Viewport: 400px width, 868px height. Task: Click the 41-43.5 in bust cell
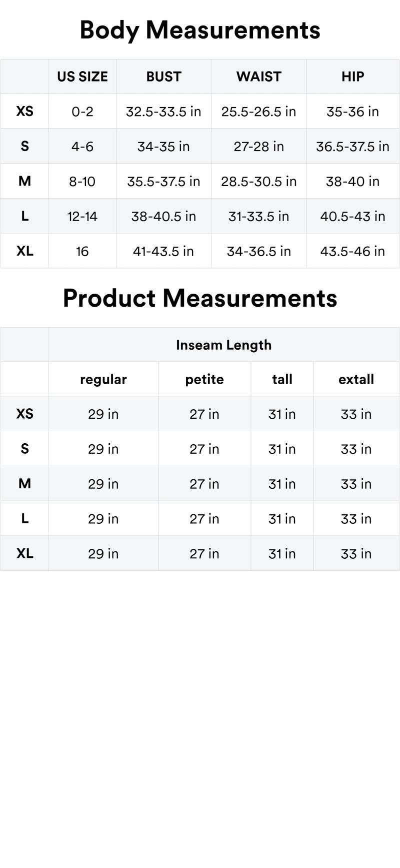(163, 251)
